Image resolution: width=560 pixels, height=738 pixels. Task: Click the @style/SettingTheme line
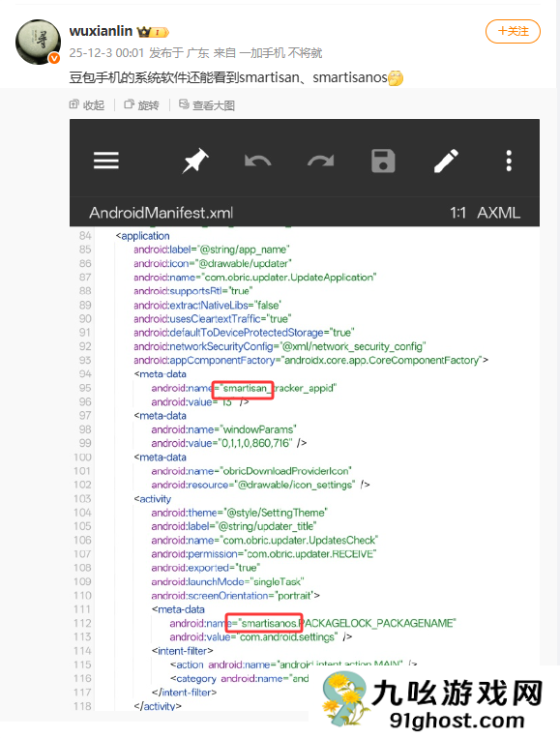click(239, 512)
